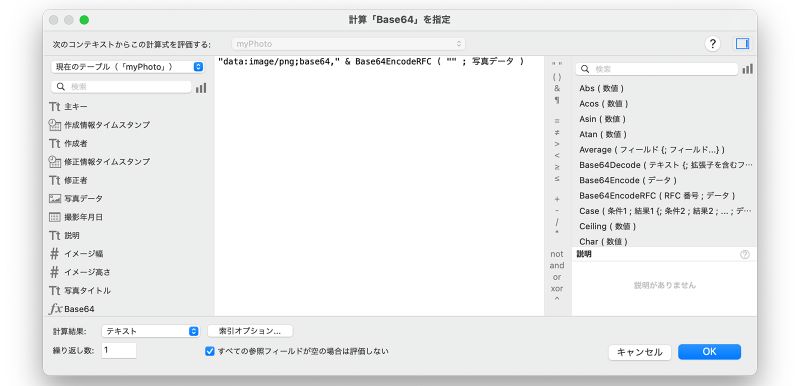The image size is (800, 386).
Task: Click the description panel help icon
Action: point(745,254)
